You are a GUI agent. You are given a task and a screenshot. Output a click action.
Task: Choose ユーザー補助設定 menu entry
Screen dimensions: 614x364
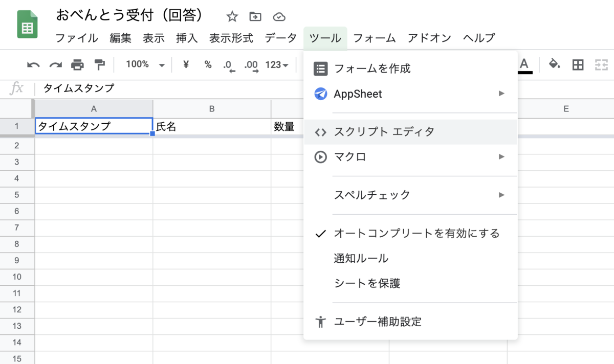coord(410,322)
